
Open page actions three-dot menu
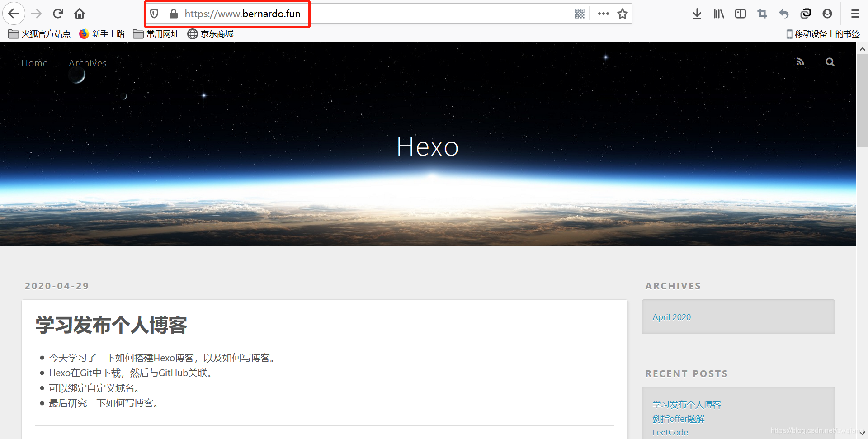603,14
